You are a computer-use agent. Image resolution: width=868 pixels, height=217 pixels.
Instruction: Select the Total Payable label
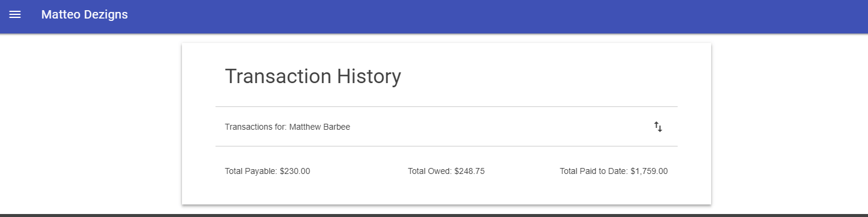(251, 171)
